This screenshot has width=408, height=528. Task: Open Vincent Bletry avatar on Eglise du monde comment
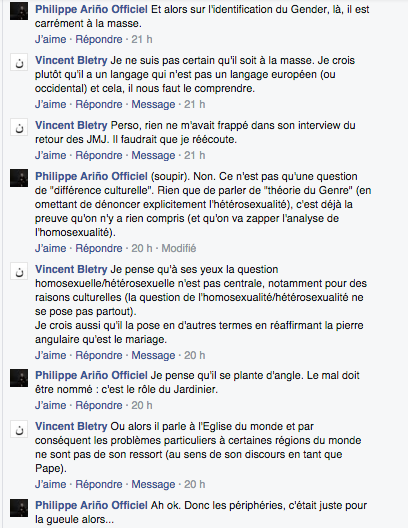pyautogui.click(x=19, y=428)
